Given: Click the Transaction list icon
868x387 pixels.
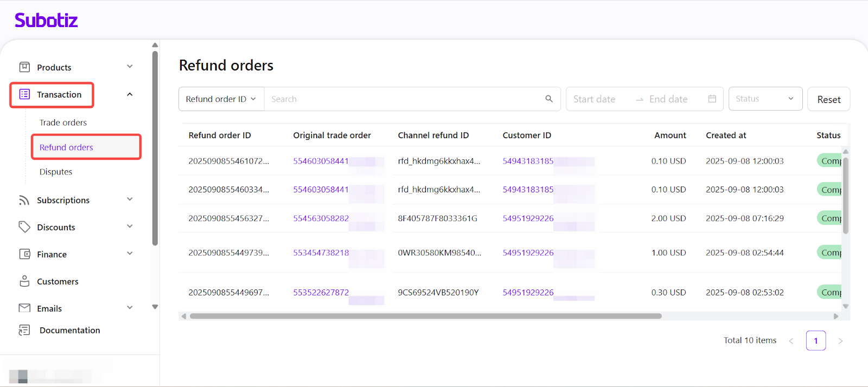Looking at the screenshot, I should 24,94.
